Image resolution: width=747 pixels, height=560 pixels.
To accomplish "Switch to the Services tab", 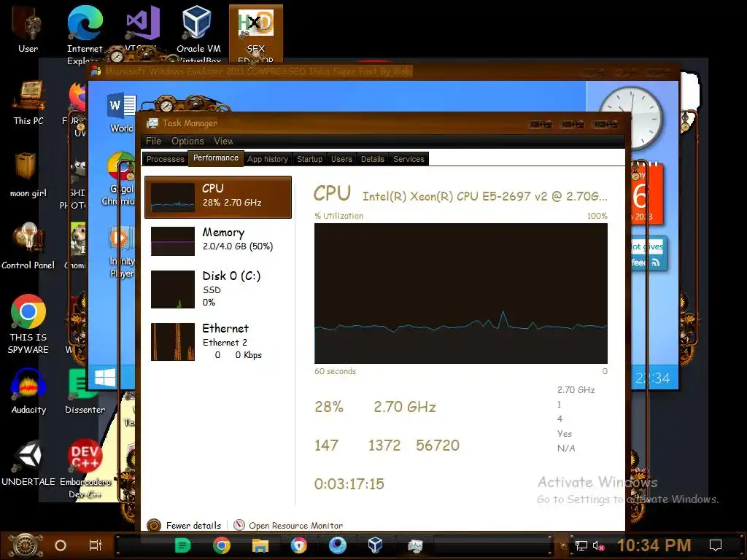I will (x=409, y=159).
